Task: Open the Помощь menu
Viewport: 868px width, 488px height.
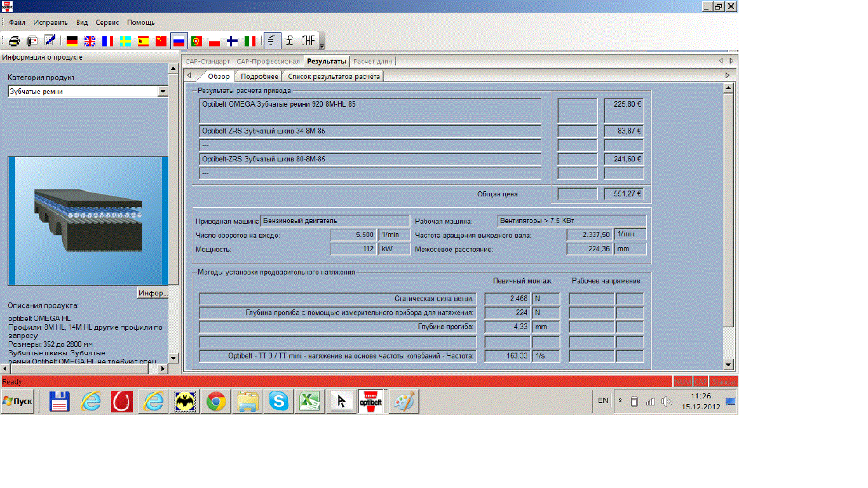Action: 141,22
